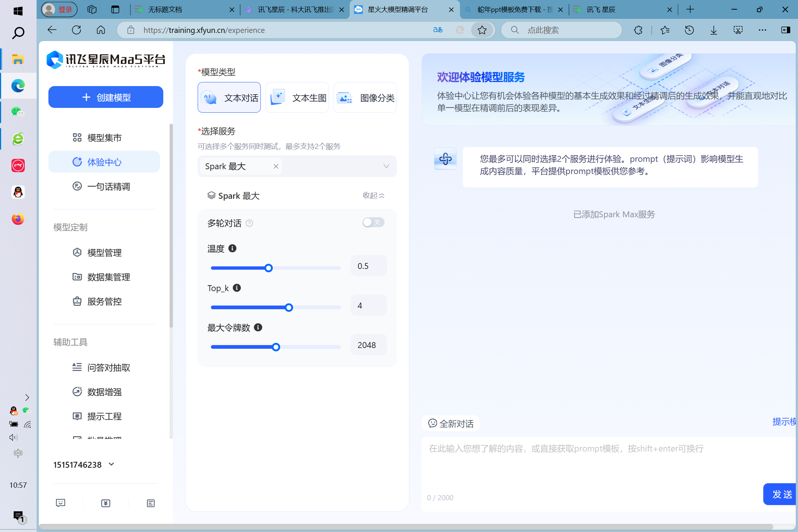This screenshot has height=532, width=798.
Task: Open 数据集管理 in the sidebar
Action: pyautogui.click(x=104, y=277)
